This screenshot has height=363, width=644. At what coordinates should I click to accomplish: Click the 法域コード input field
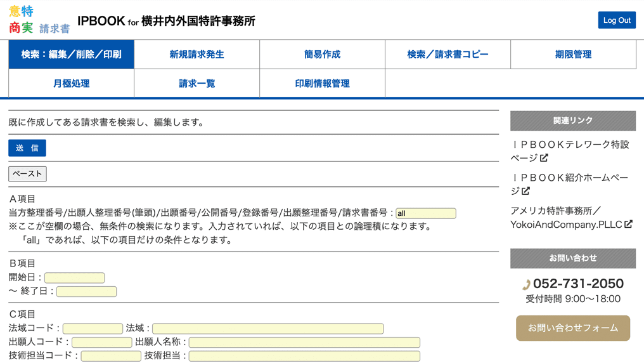click(93, 329)
